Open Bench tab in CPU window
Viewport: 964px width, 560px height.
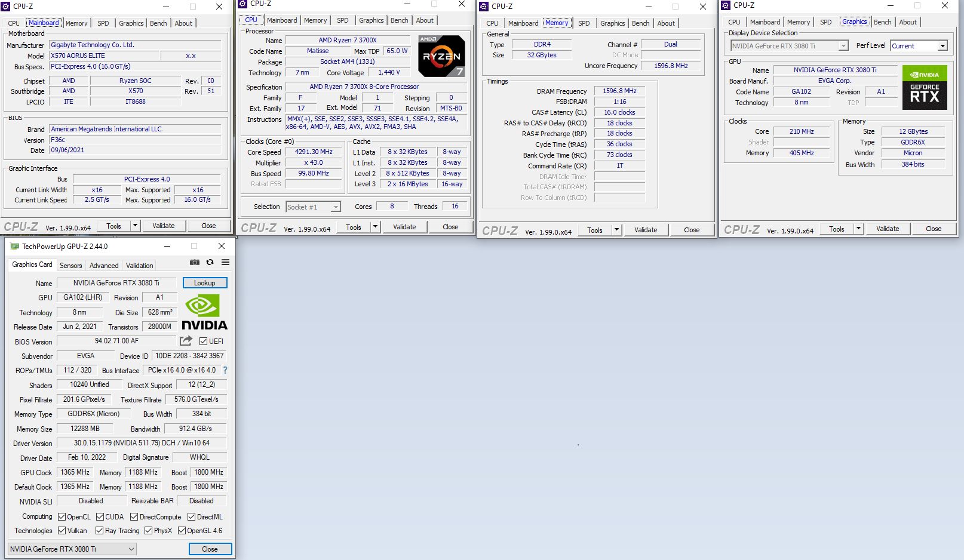click(x=400, y=20)
